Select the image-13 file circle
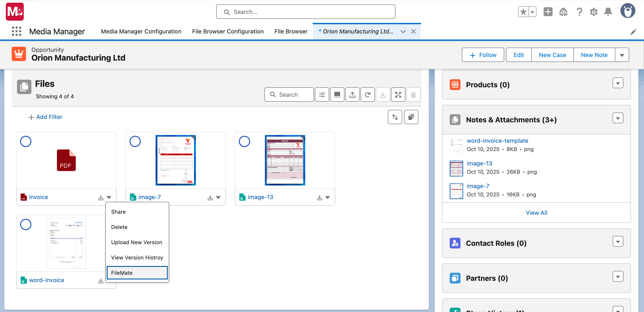This screenshot has height=312, width=644. 244,141
